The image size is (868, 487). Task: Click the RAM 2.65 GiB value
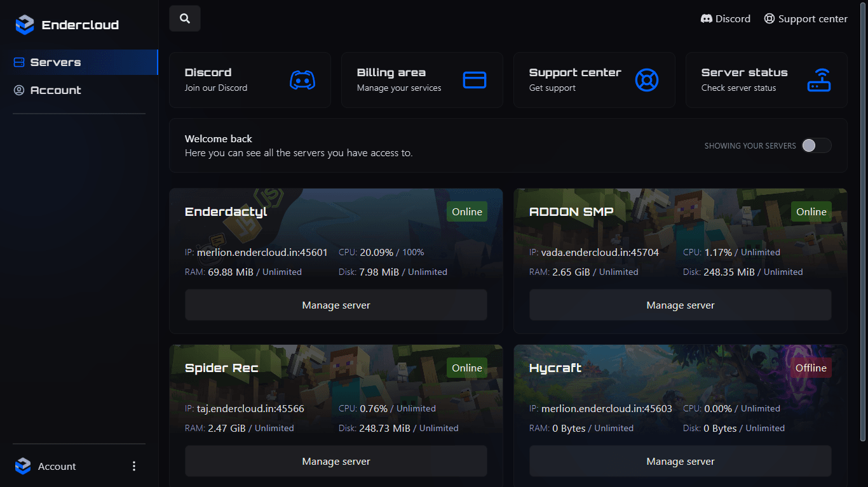(x=571, y=272)
